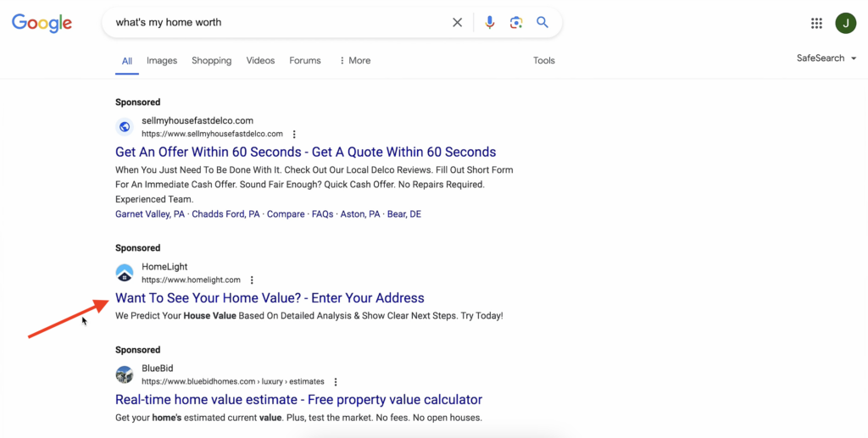This screenshot has width=868, height=438.
Task: Open three-dot menu beside homelight.com URL
Action: tap(252, 280)
